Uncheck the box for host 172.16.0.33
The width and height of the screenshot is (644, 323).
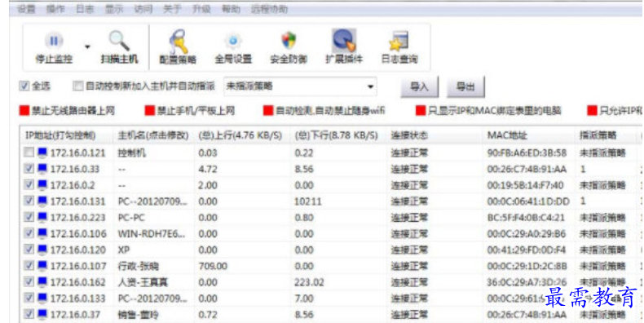[29, 169]
